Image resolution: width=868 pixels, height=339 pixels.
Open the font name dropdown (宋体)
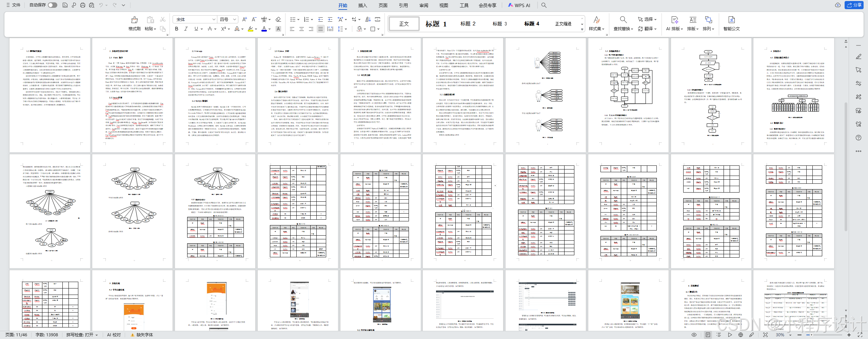pyautogui.click(x=214, y=19)
